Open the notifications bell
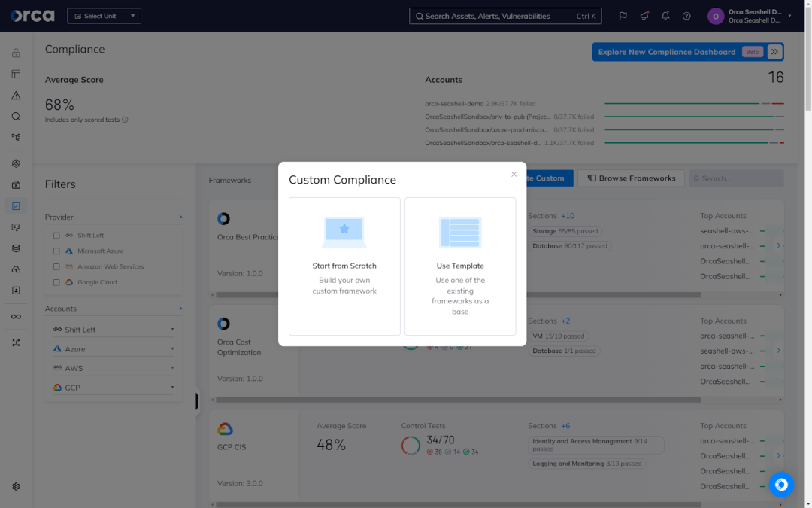Screen dimensions: 812x508 (x=665, y=16)
